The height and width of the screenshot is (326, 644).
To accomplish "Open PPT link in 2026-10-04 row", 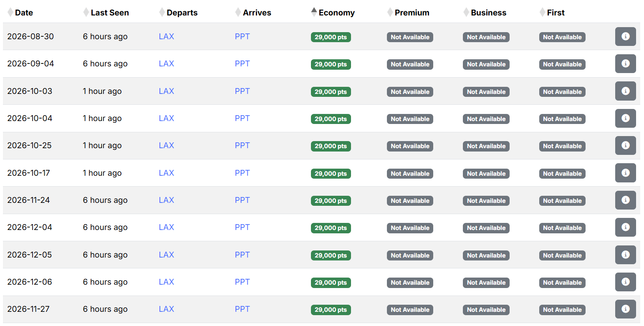I will coord(242,118).
